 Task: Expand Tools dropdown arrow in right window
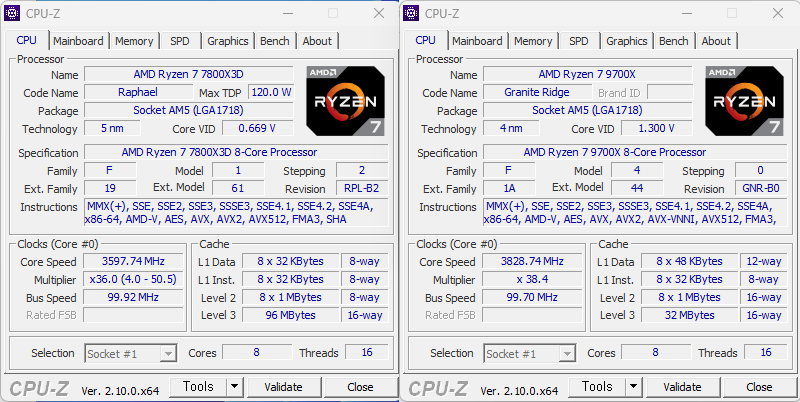[633, 387]
